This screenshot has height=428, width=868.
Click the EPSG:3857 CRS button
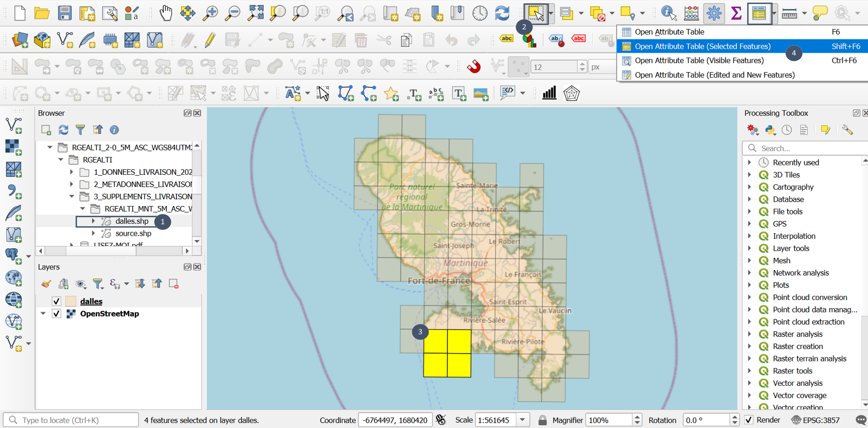815,420
